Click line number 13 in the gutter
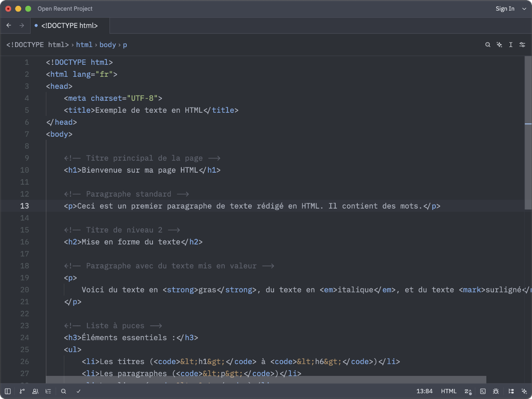The width and height of the screenshot is (532, 399). coord(24,206)
